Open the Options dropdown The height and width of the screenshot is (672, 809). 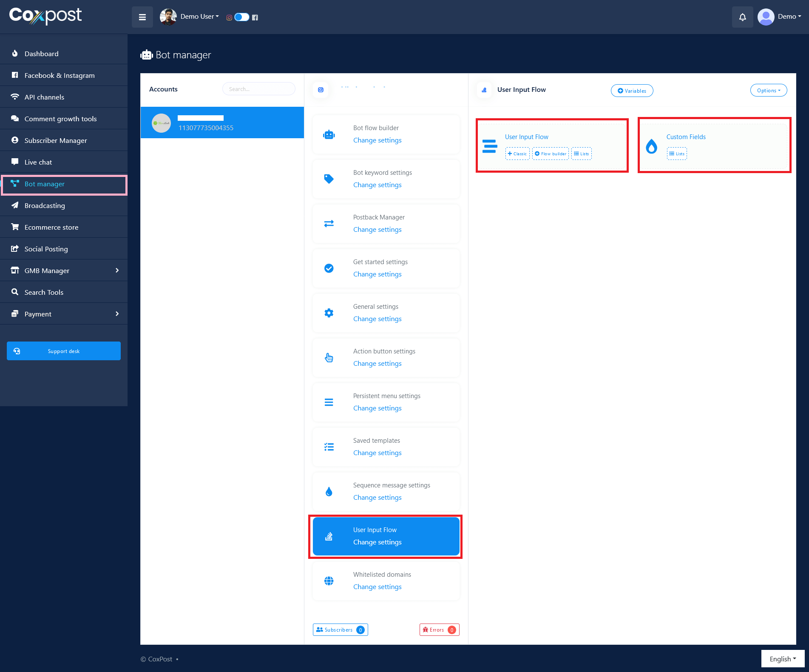click(x=768, y=91)
